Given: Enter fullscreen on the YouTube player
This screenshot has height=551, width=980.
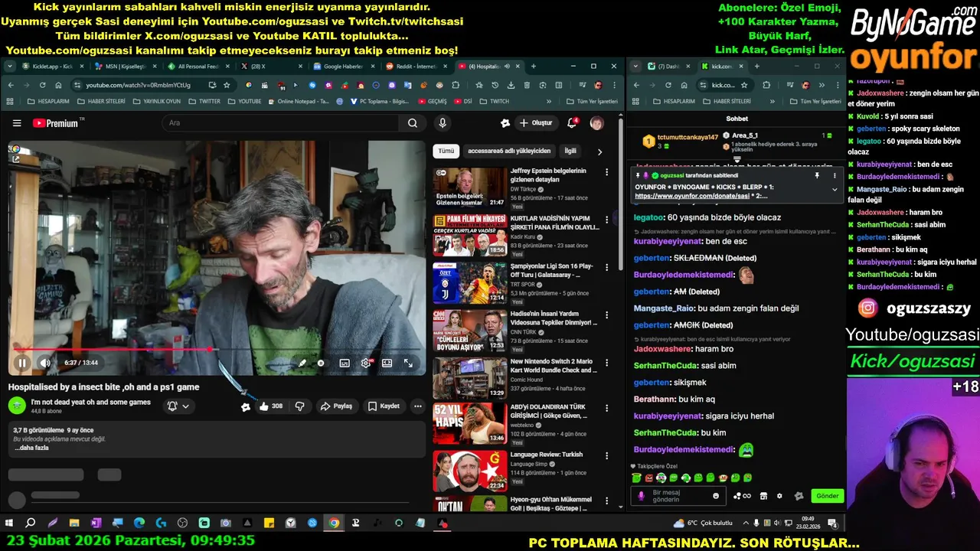Looking at the screenshot, I should pyautogui.click(x=409, y=363).
